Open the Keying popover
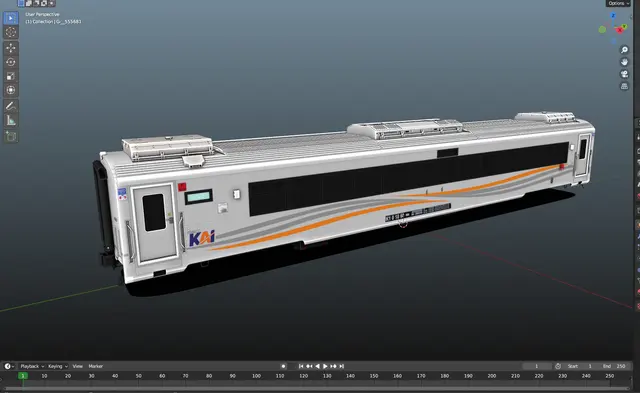The image size is (640, 393). (x=58, y=366)
